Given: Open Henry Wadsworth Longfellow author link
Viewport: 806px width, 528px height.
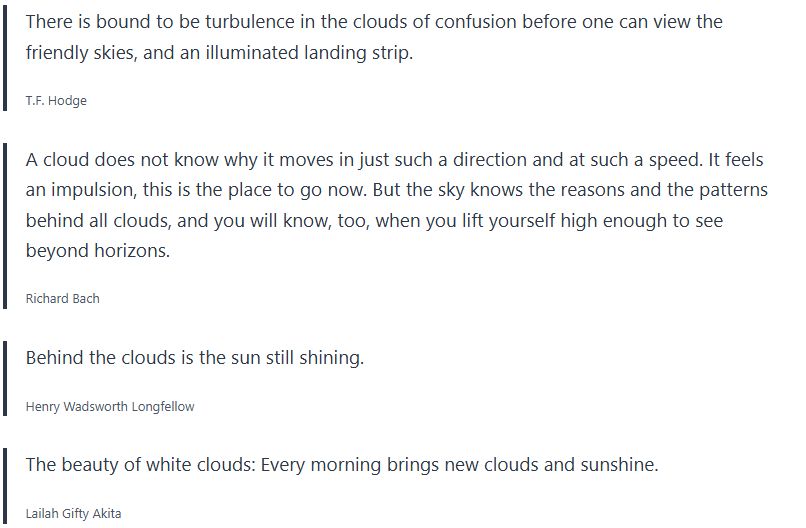Looking at the screenshot, I should 110,407.
